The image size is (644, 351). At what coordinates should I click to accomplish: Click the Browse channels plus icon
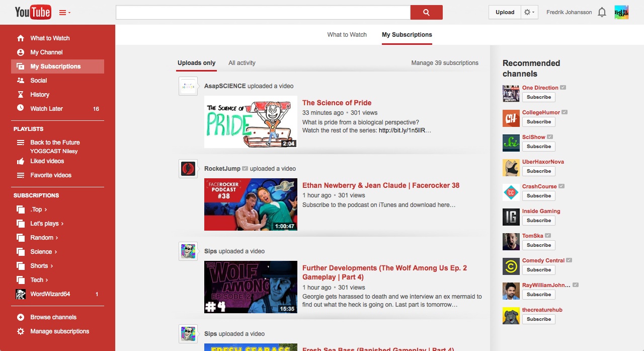(21, 317)
